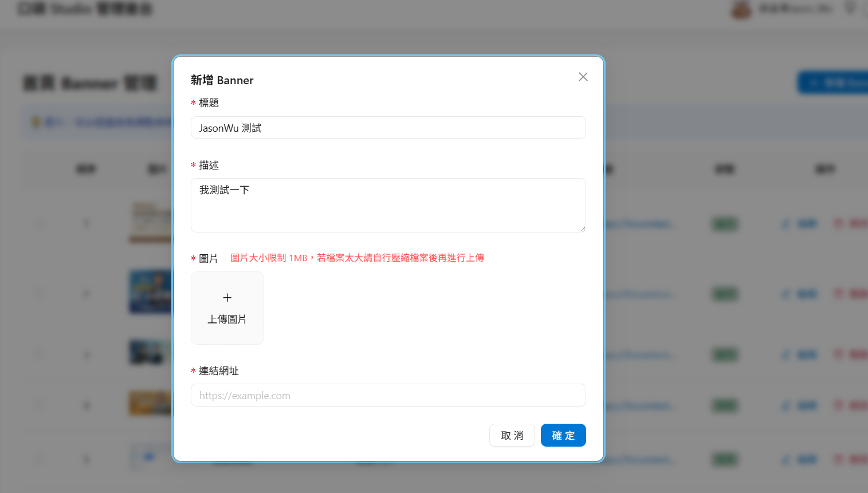
Task: Tick the checkbox on the first banner row
Action: 40,224
